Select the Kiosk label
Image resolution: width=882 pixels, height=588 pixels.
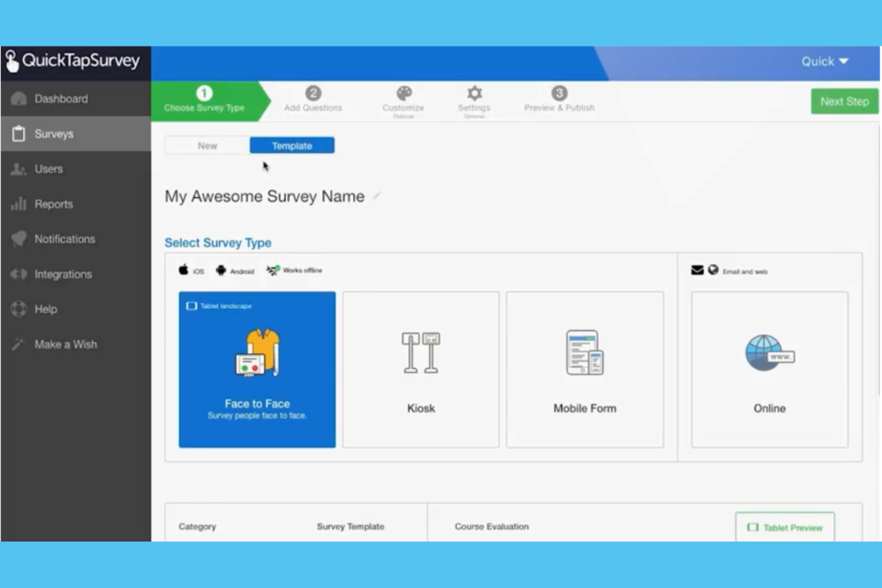pos(421,409)
